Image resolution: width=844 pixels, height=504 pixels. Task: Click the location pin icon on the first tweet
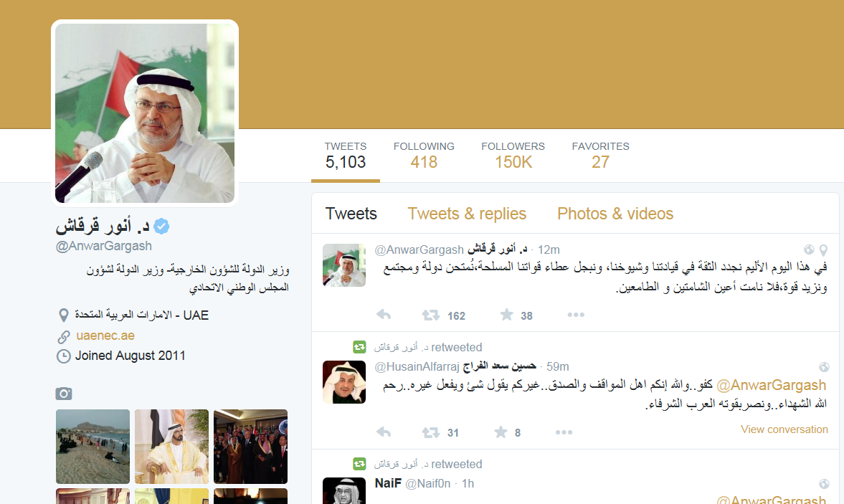(x=823, y=249)
